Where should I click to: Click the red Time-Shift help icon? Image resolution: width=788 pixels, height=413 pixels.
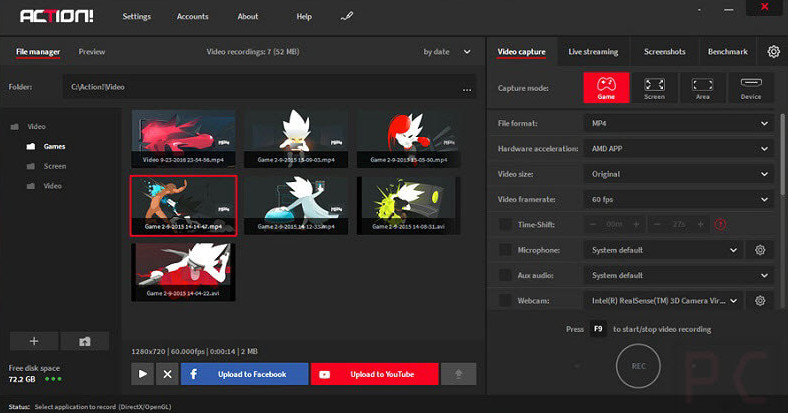click(720, 225)
